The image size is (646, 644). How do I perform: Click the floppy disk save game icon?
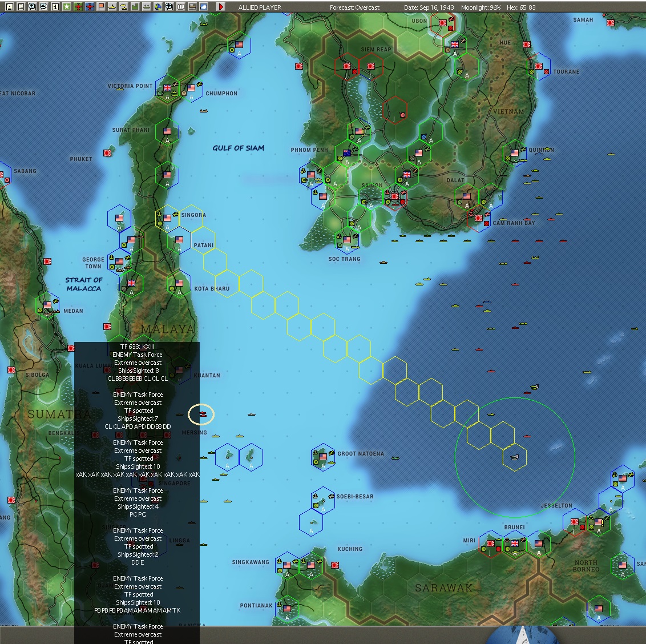(x=10, y=7)
